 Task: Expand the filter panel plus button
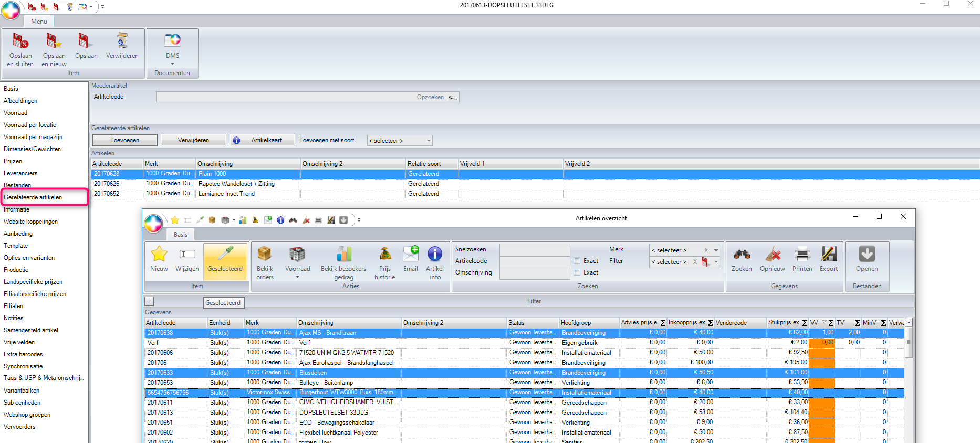[x=149, y=301]
